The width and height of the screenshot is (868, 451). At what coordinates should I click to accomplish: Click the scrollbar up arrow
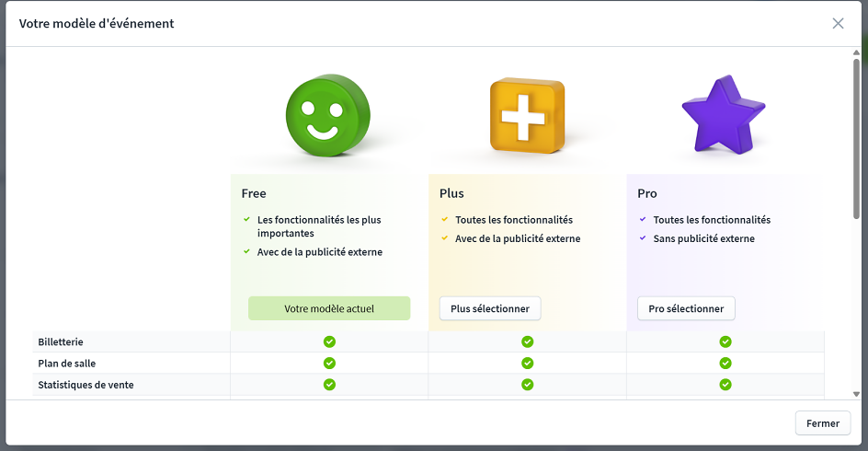click(856, 53)
